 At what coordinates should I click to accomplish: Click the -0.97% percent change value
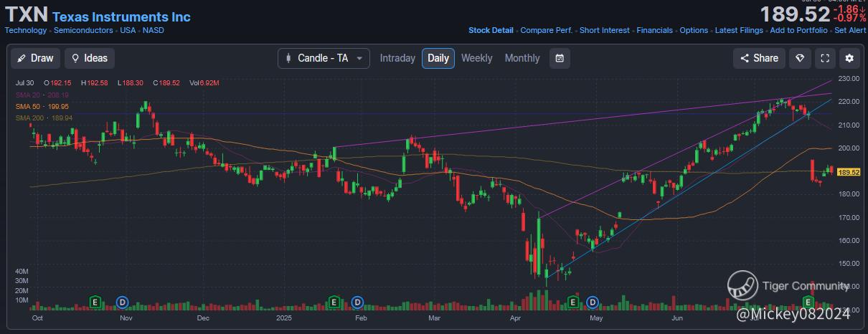[850, 18]
